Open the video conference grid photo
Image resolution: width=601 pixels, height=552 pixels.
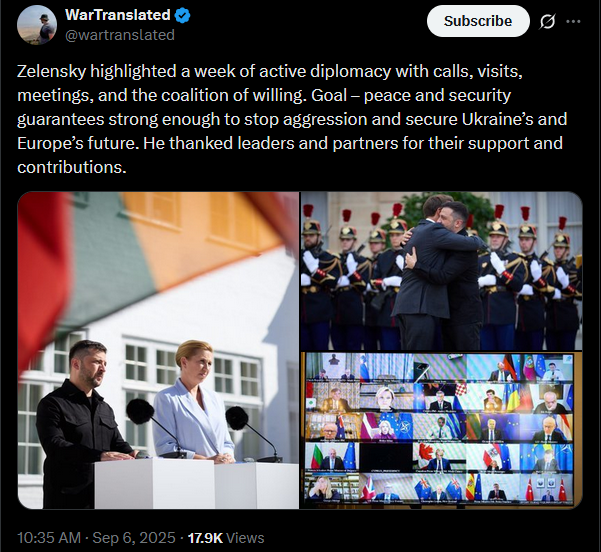pos(441,430)
